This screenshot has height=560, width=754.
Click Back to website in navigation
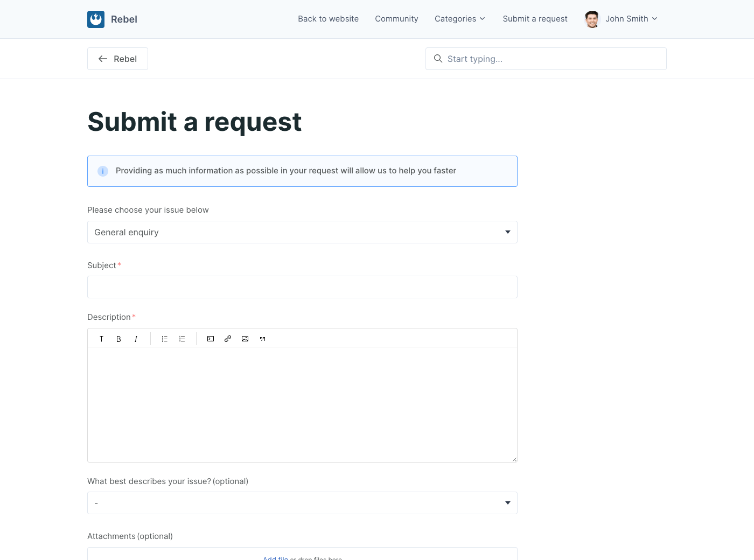click(328, 19)
